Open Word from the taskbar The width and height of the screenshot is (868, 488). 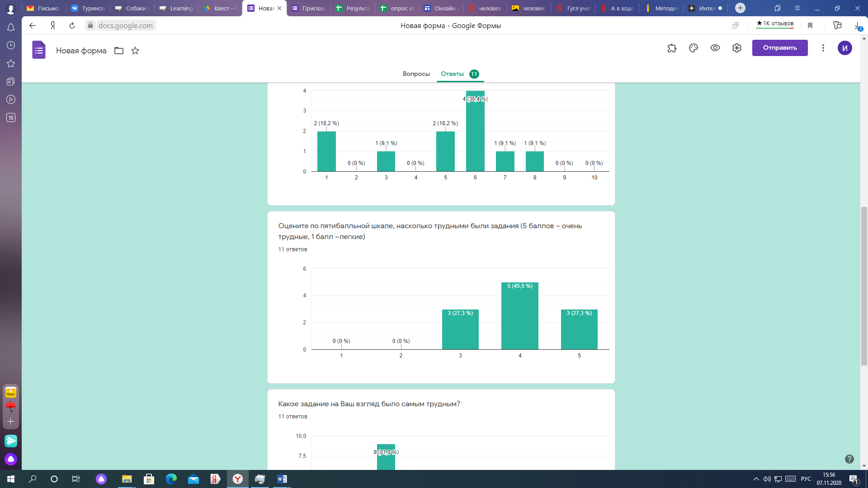coord(282,479)
